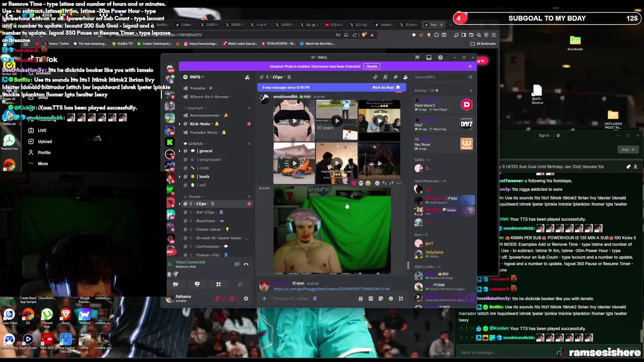Add channel to GENERAL category with plus
This screenshot has height=362, width=644.
pos(249,144)
